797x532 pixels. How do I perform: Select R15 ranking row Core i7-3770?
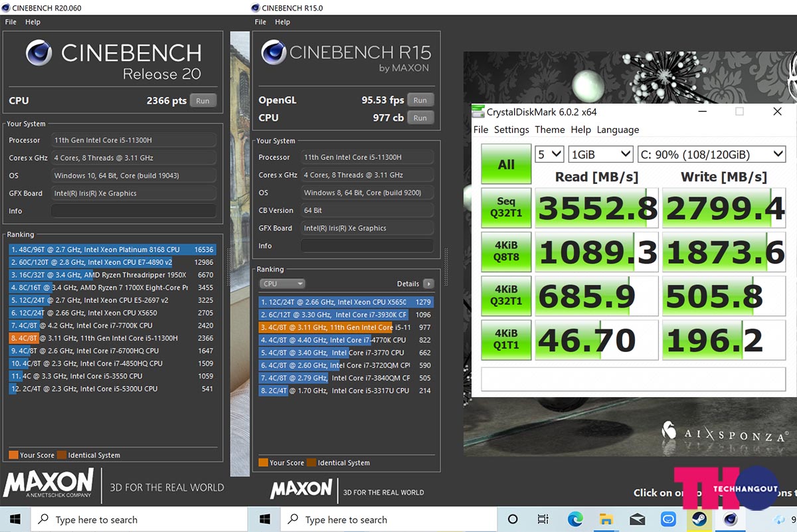(346, 353)
